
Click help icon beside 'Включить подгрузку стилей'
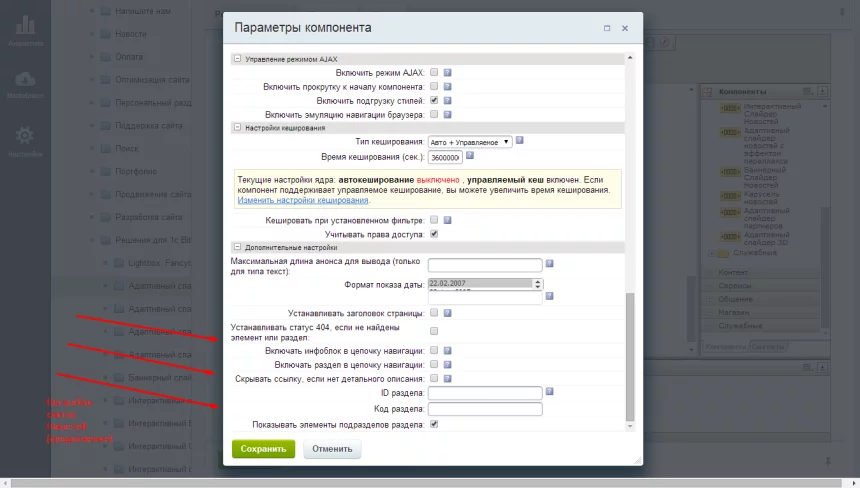[448, 101]
